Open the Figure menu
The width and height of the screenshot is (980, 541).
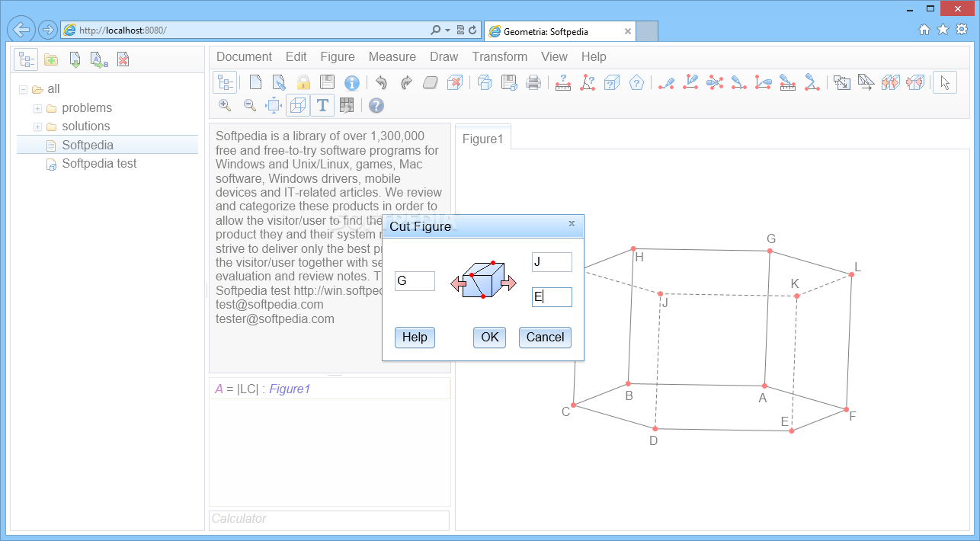coord(338,56)
